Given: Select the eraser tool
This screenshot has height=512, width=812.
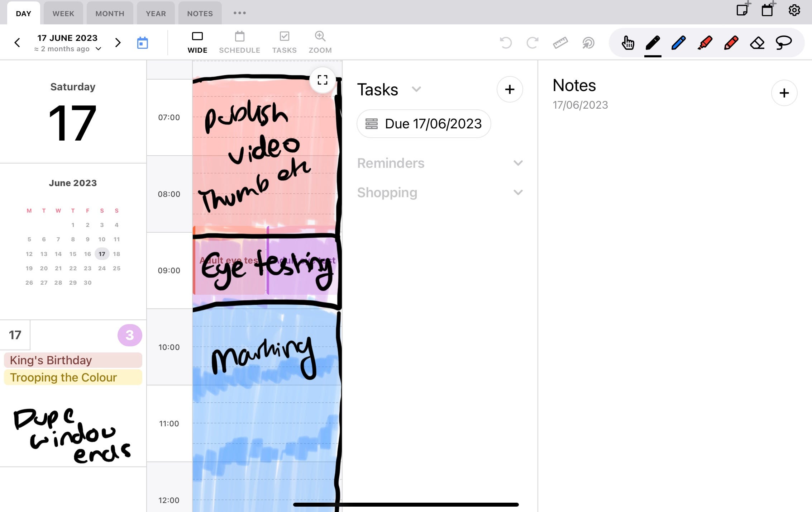Looking at the screenshot, I should tap(757, 43).
